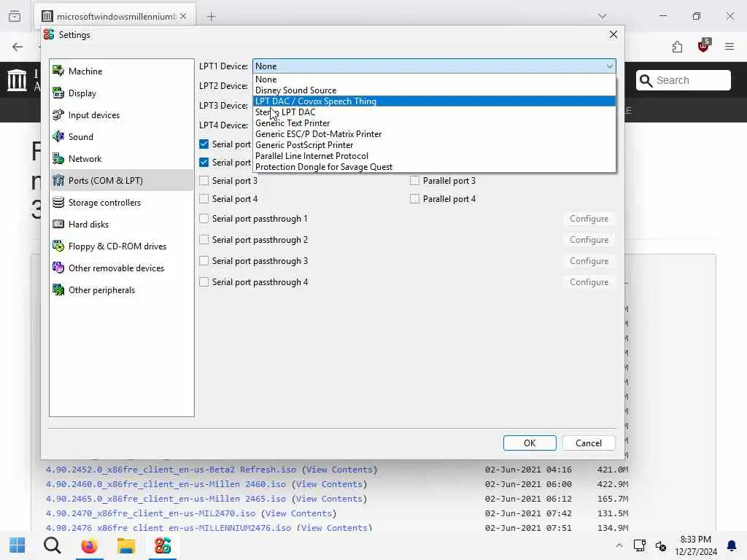Click the browser back arrow
The height and width of the screenshot is (560, 747).
tap(18, 47)
